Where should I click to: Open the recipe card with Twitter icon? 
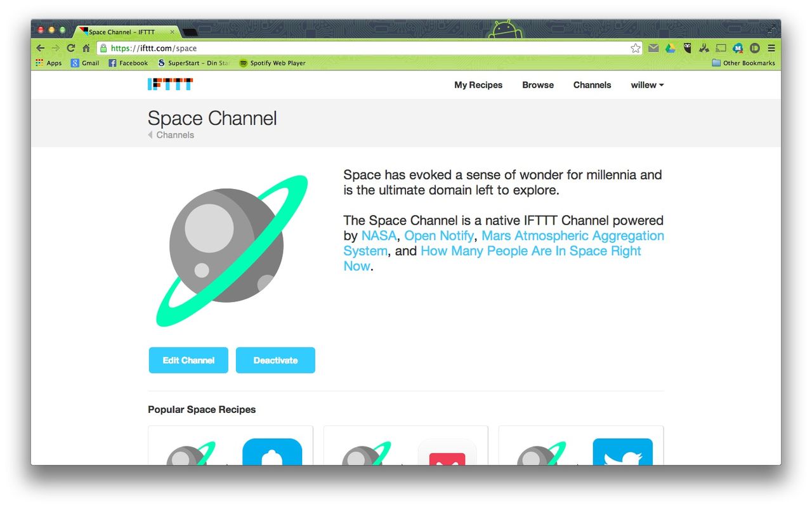pyautogui.click(x=581, y=445)
